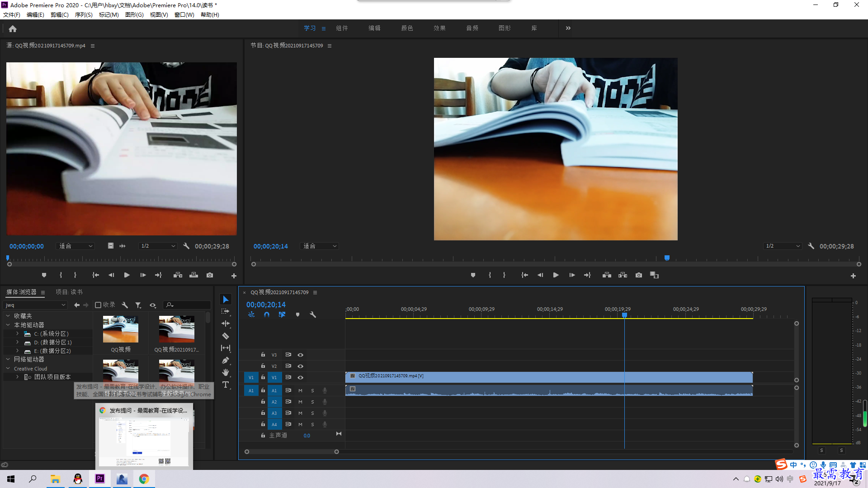Switch to the 项目: 读书 panel tab
Image resolution: width=868 pixels, height=488 pixels.
pos(69,292)
